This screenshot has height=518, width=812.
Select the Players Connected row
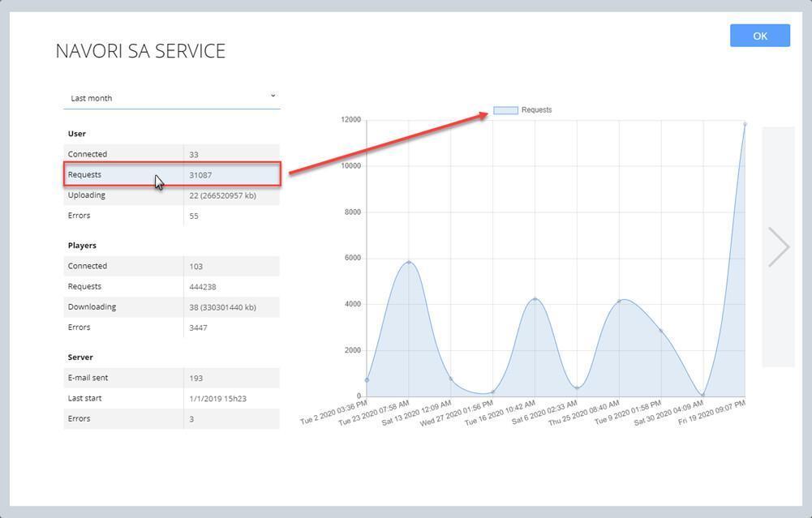(172, 266)
